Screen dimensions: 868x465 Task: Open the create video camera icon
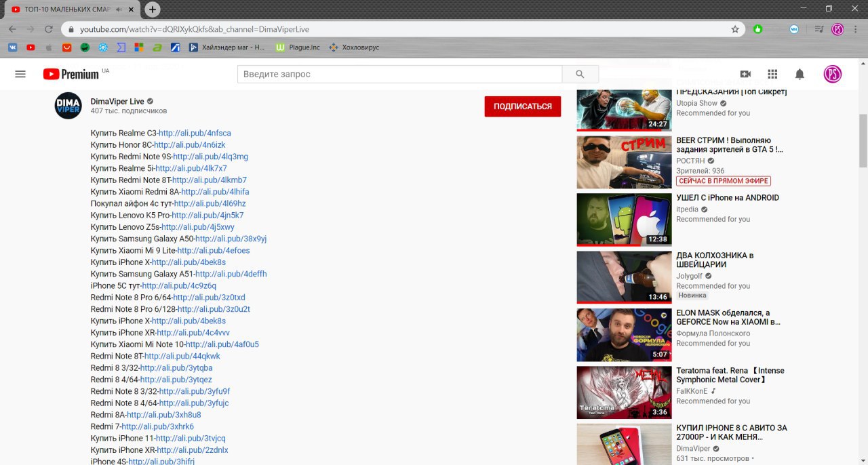coord(745,75)
